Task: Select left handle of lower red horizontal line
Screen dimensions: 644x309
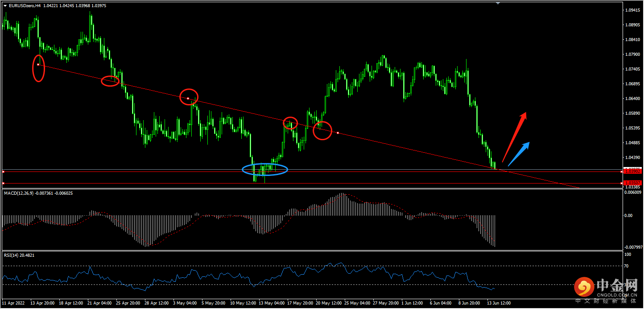Action: click(x=3, y=183)
